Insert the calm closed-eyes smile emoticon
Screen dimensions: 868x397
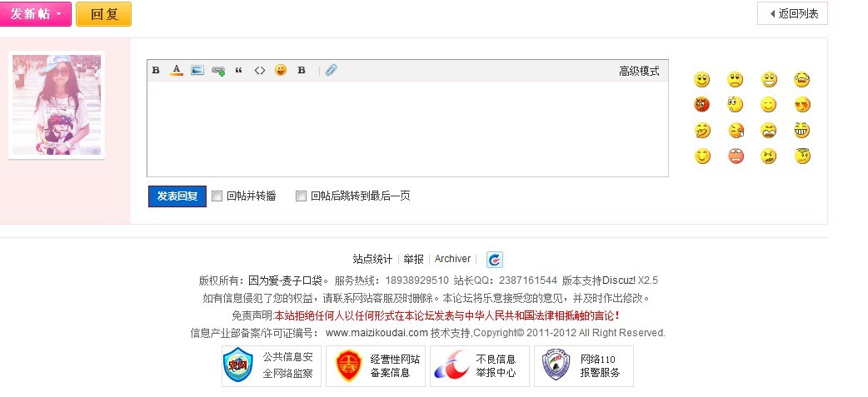click(x=769, y=105)
